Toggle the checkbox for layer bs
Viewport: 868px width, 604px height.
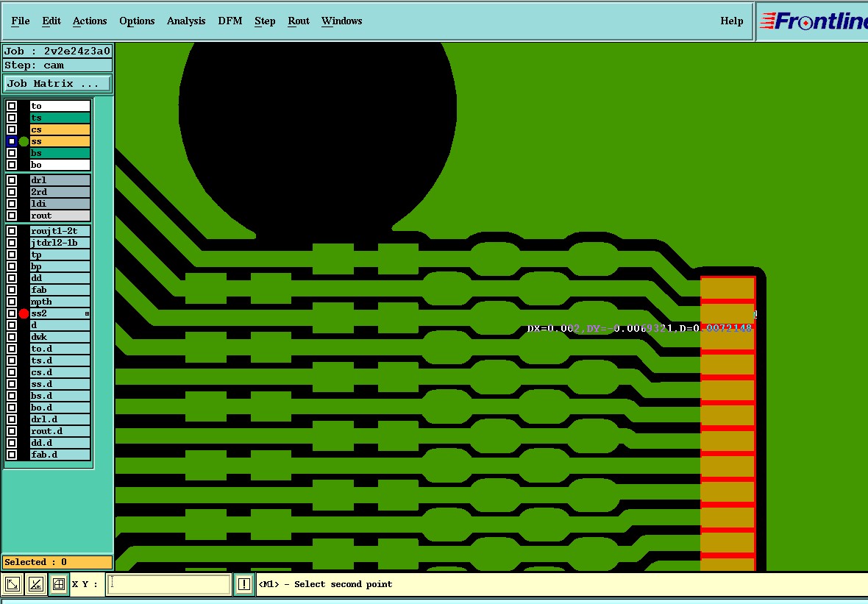pyautogui.click(x=12, y=153)
